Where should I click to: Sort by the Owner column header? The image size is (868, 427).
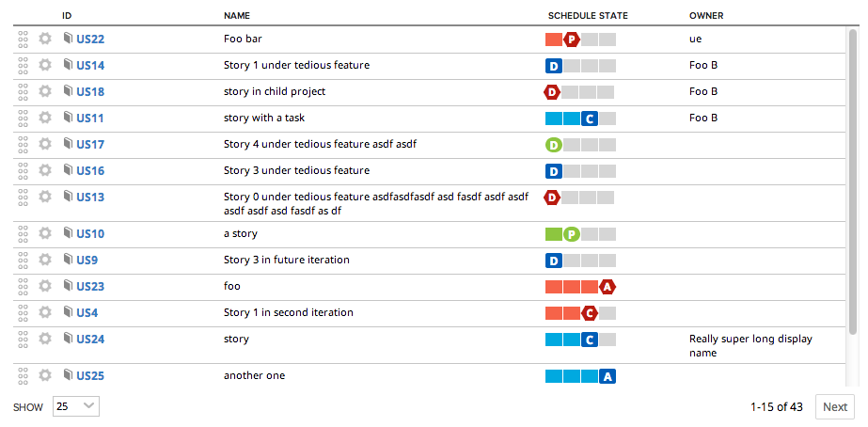pos(706,15)
